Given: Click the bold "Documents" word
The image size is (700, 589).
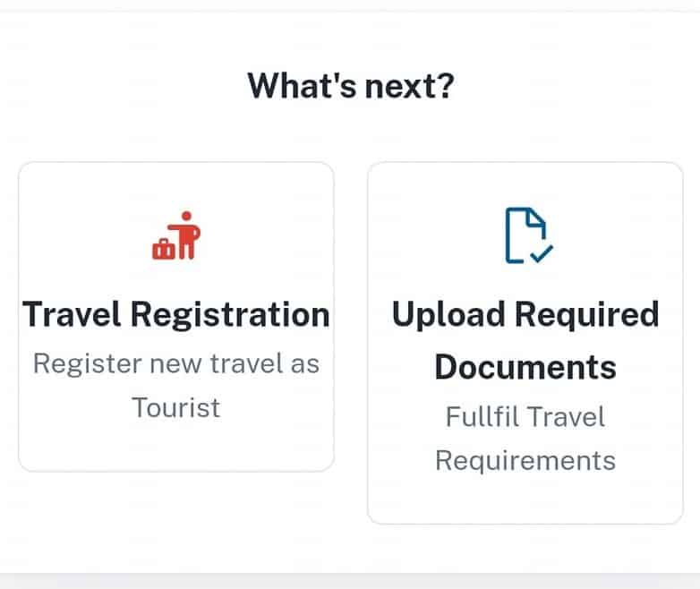Looking at the screenshot, I should pos(525,367).
